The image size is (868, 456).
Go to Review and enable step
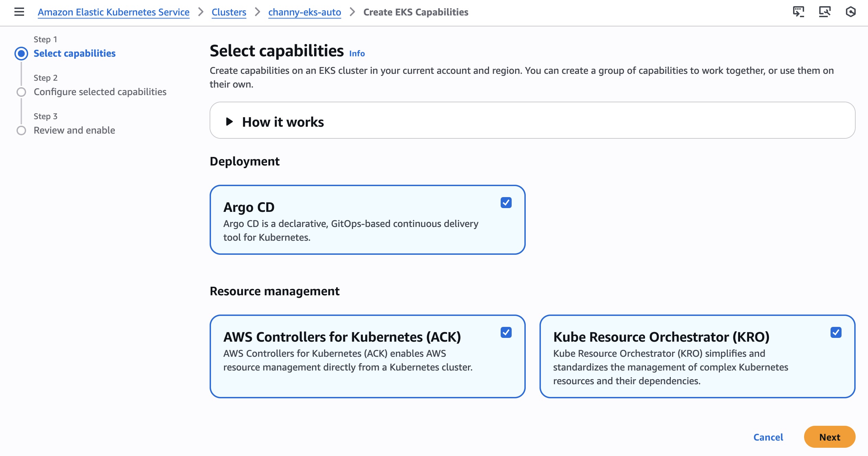[74, 130]
